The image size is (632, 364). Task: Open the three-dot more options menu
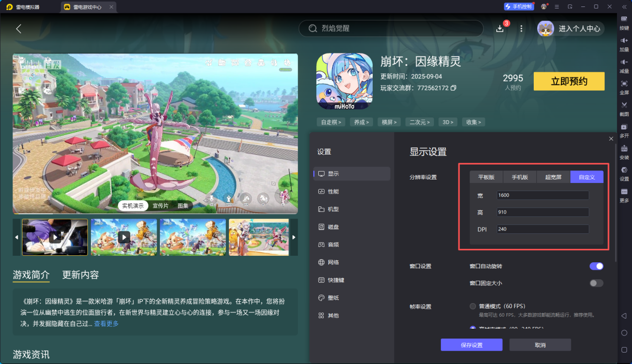coord(521,28)
